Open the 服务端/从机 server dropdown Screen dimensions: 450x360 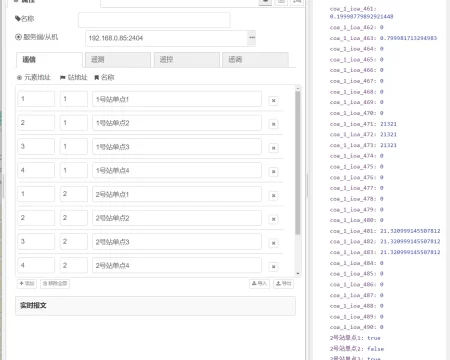[166, 38]
